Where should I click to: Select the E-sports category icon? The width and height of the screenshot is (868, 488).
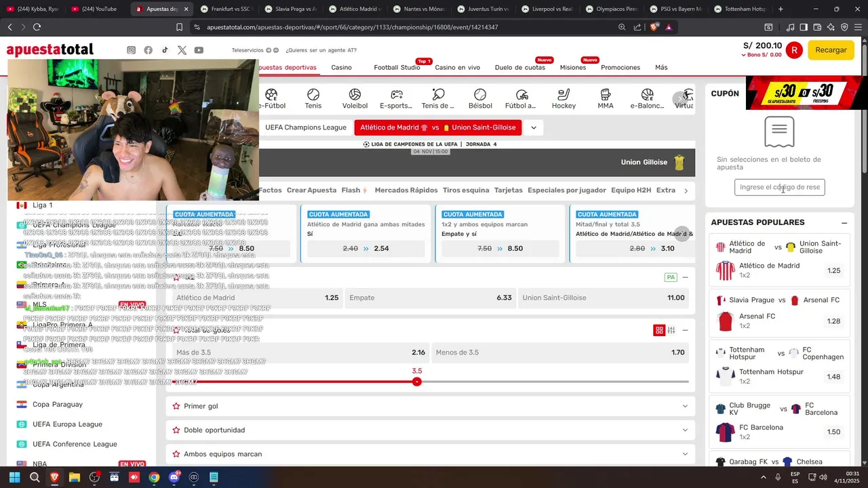coord(396,98)
